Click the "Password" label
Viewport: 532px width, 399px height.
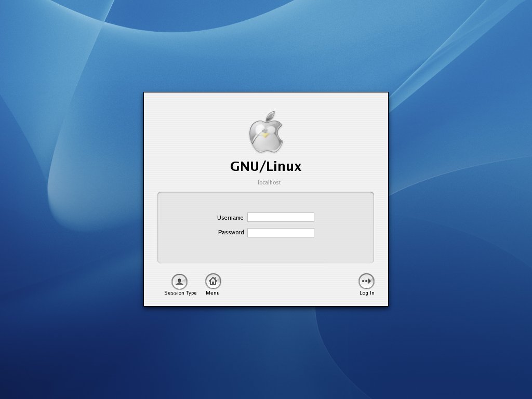click(x=231, y=232)
